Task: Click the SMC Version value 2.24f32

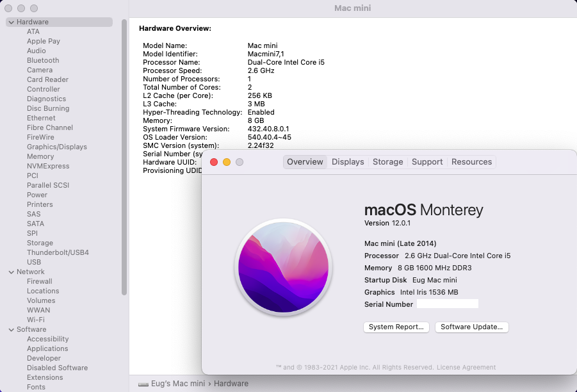Action: (x=261, y=145)
